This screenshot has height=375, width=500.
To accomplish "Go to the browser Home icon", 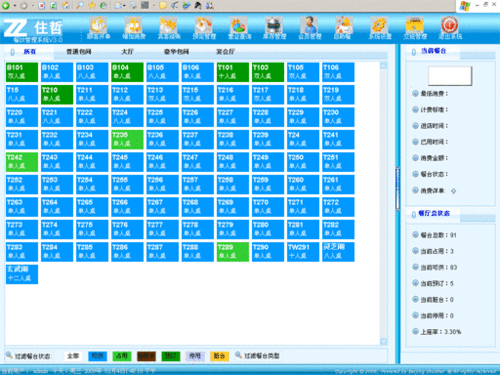I will [66, 6].
